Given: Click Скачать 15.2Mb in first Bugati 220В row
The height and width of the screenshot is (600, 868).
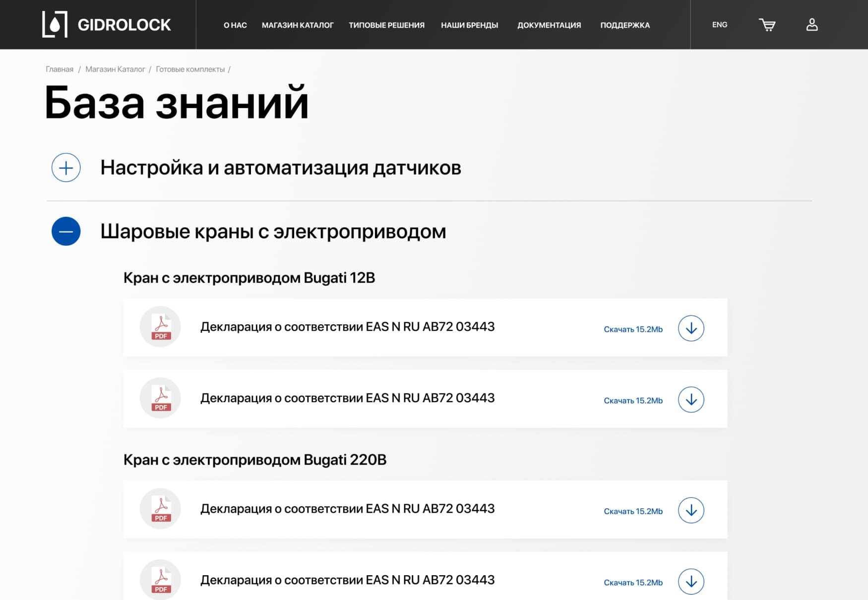Looking at the screenshot, I should click(x=633, y=511).
